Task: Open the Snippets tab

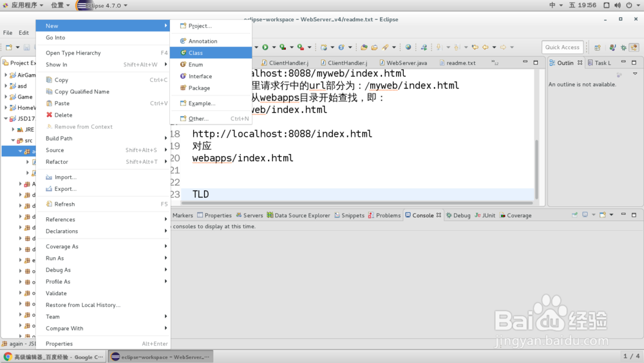Action: (350, 215)
